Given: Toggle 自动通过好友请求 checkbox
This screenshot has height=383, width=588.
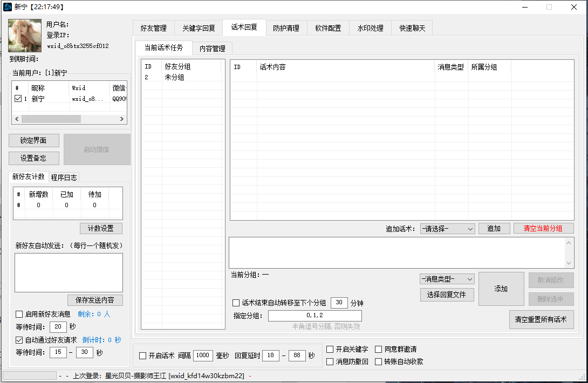Looking at the screenshot, I should [x=19, y=340].
